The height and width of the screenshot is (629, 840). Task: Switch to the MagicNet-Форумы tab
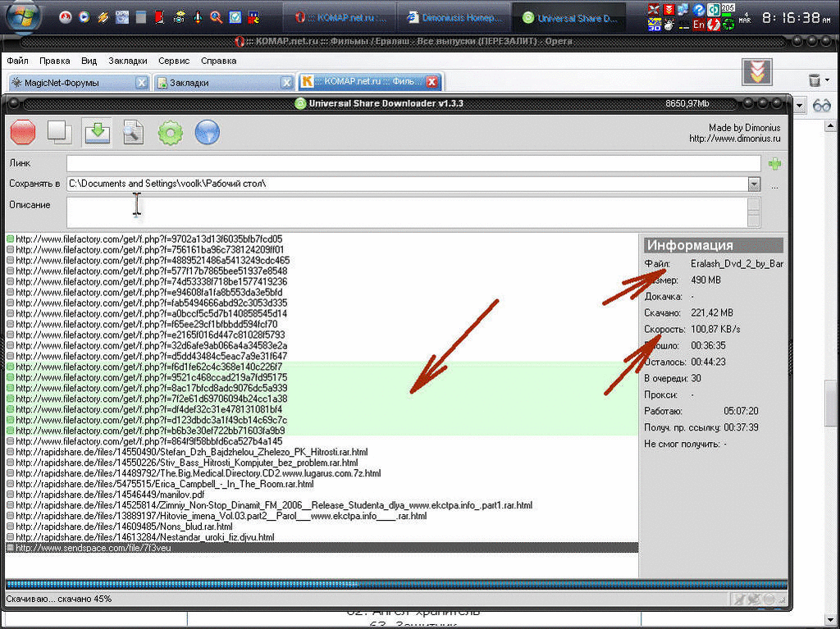(x=78, y=83)
